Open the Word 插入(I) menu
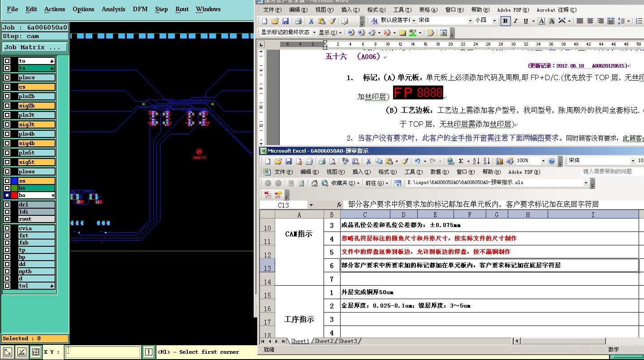 [x=350, y=10]
